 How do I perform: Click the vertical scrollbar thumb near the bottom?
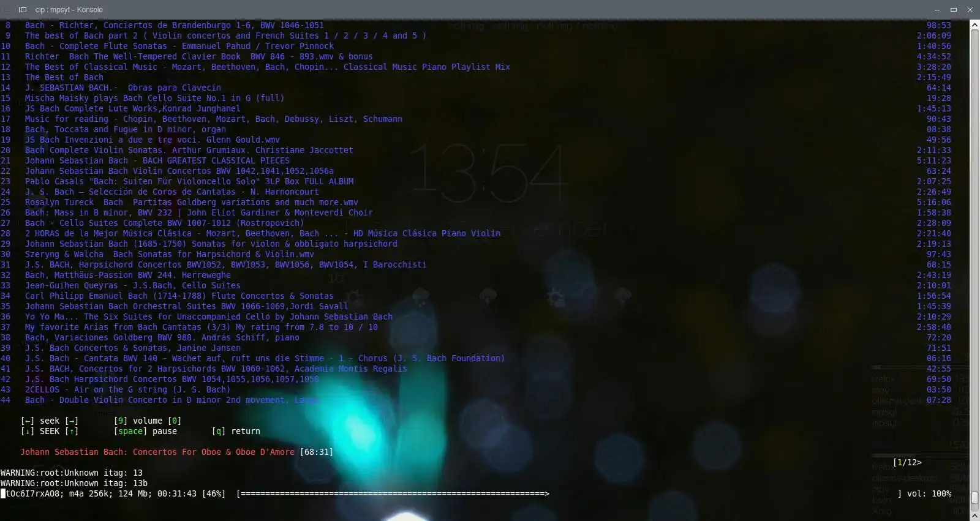pyautogui.click(x=974, y=498)
